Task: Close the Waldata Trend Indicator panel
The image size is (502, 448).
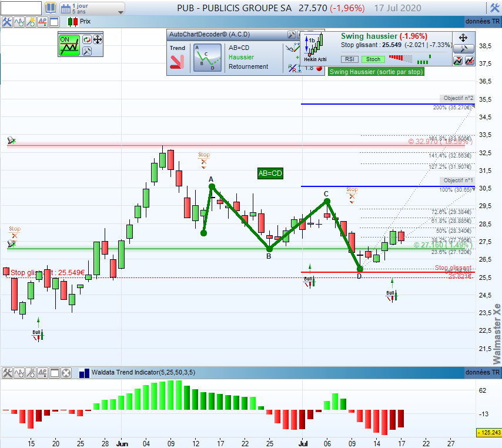Action: pyautogui.click(x=66, y=373)
